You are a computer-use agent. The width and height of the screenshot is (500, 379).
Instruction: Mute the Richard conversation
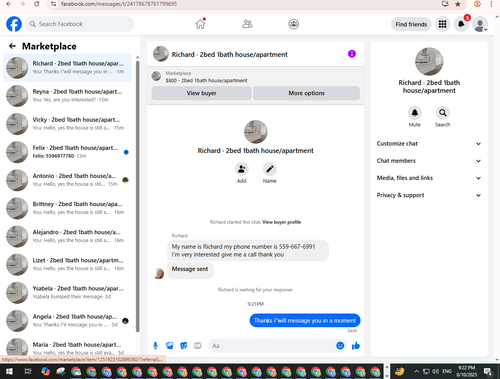click(x=414, y=113)
